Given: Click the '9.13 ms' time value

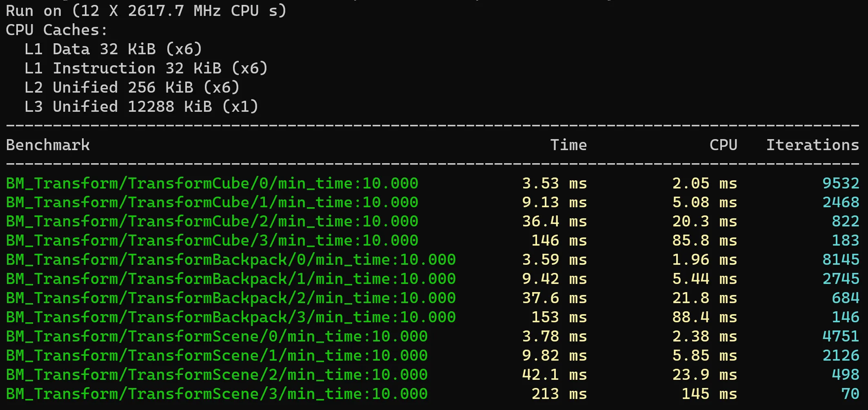Looking at the screenshot, I should [554, 202].
